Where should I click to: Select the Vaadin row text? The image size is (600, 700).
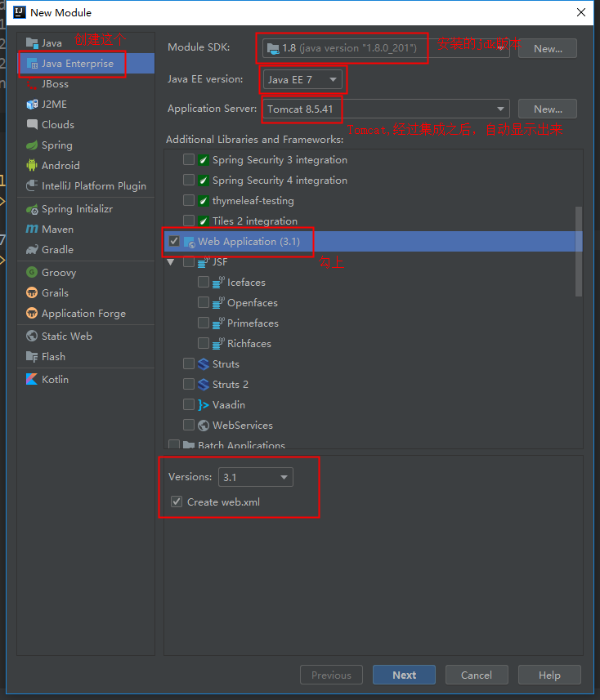tap(229, 405)
